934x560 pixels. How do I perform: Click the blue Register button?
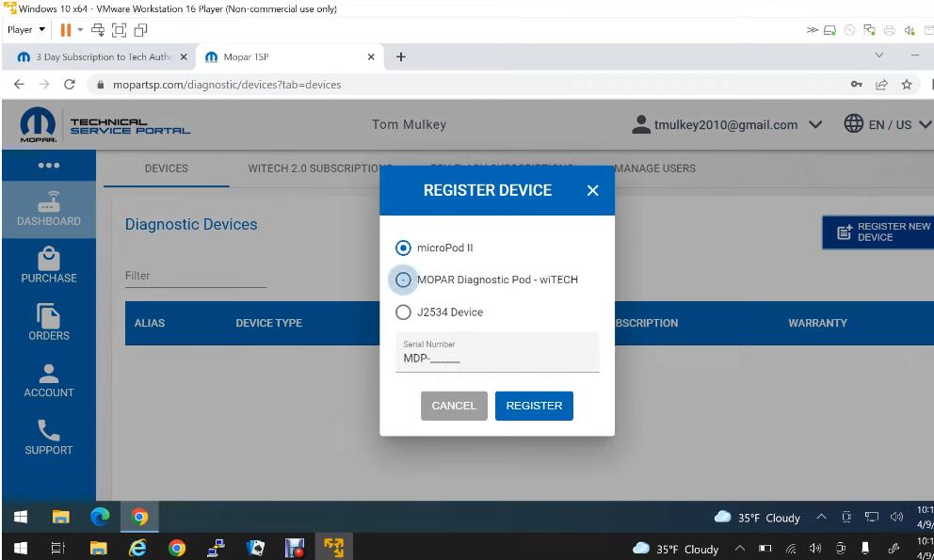click(534, 406)
